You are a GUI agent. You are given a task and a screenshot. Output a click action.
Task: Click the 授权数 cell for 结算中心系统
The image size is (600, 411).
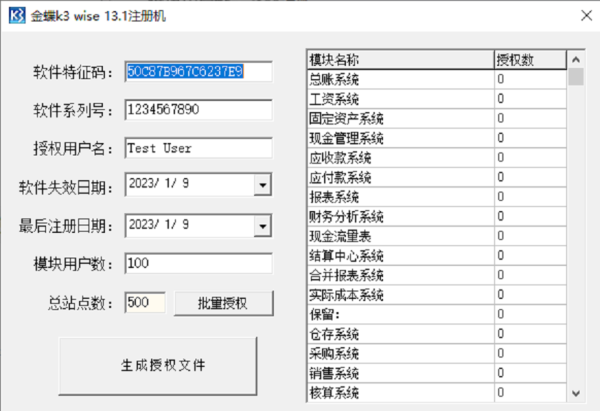pyautogui.click(x=530, y=256)
